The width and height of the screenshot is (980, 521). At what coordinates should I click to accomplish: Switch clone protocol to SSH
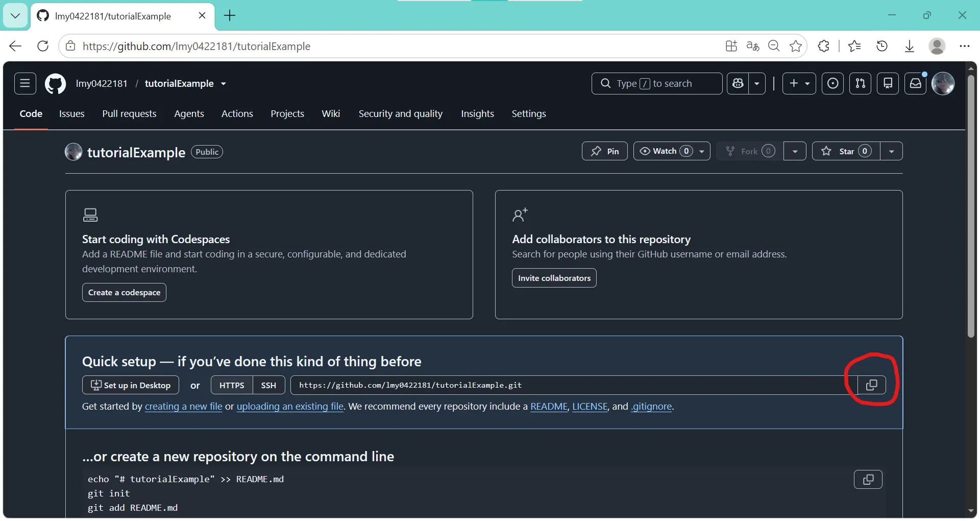coord(268,385)
